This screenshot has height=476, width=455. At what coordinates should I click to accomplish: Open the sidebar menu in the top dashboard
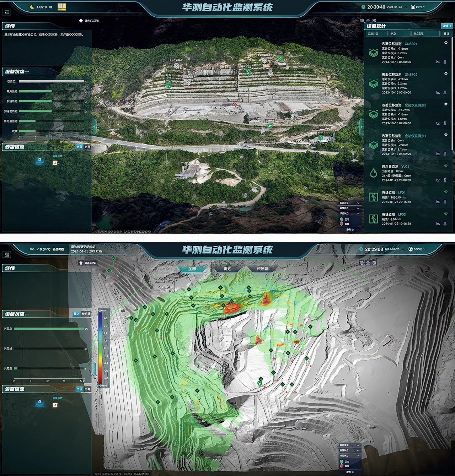pos(7,12)
